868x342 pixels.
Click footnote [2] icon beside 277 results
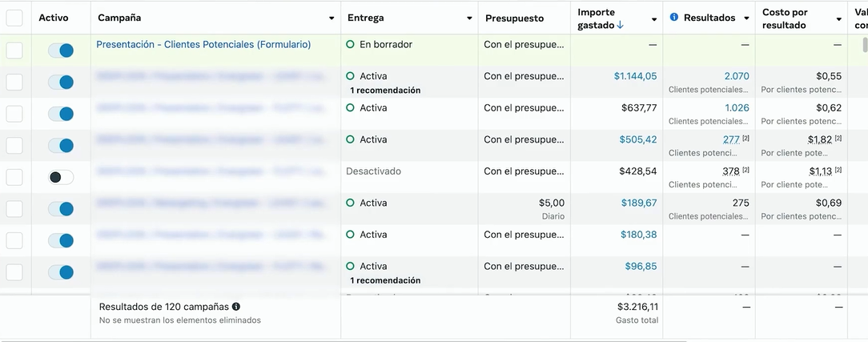[x=745, y=139]
